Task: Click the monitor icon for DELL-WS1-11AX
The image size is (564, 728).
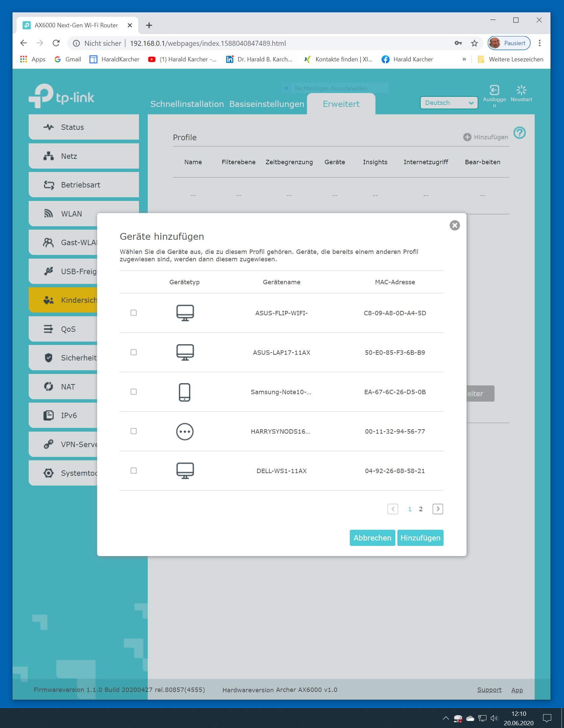Action: [x=185, y=471]
